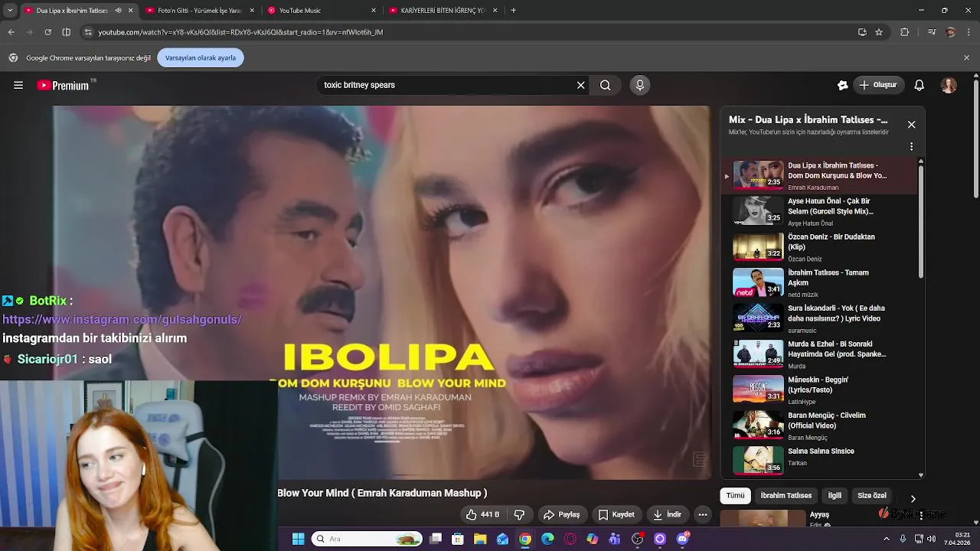Mute the Dua Lipa tab audio

(118, 11)
